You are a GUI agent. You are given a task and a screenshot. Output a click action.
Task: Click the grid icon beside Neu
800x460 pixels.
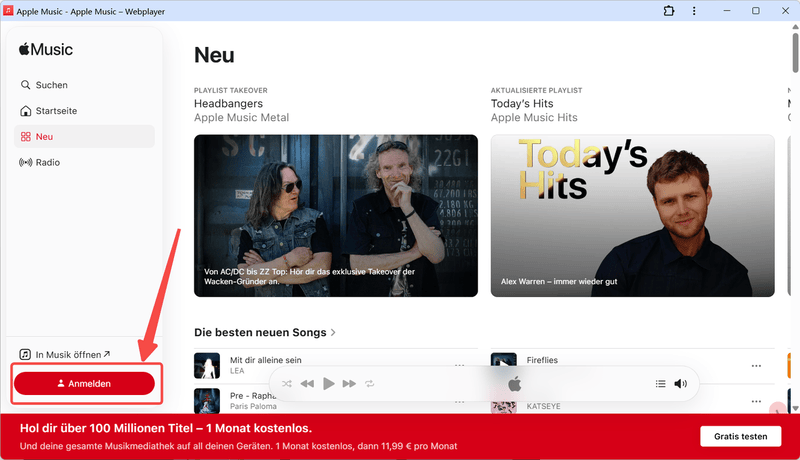[26, 137]
